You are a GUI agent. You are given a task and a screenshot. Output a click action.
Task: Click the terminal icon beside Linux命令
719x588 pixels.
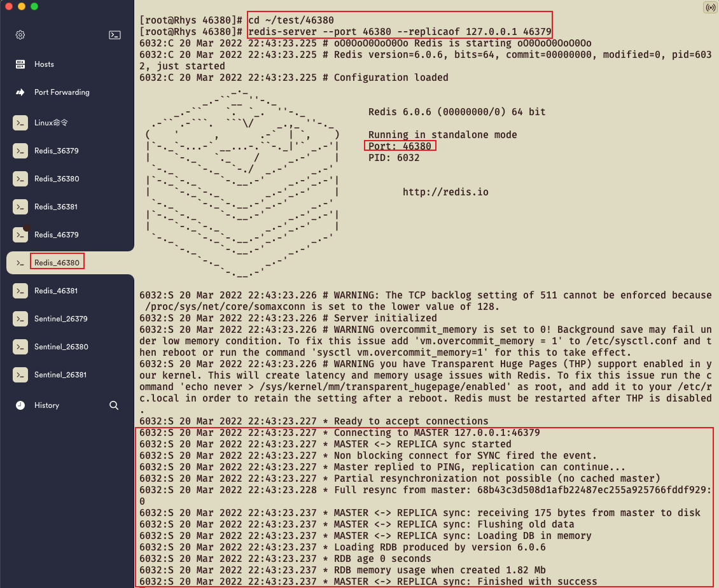(x=20, y=123)
